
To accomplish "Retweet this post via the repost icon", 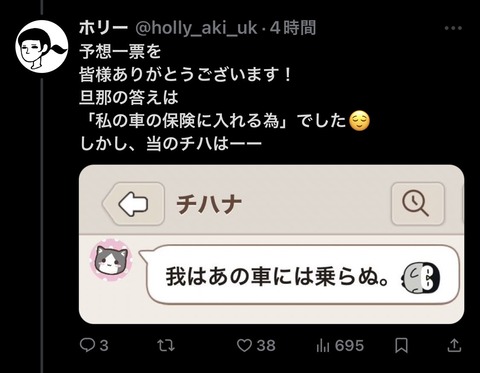I will click(x=166, y=345).
